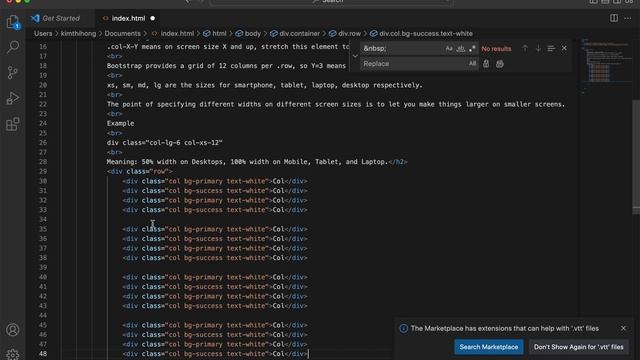Click the br tag on line 17

115,56
